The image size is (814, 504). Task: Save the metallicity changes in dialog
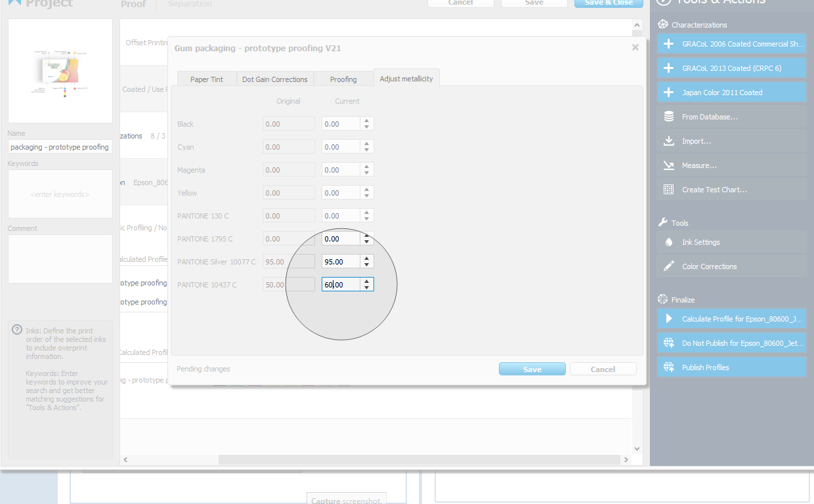click(532, 369)
